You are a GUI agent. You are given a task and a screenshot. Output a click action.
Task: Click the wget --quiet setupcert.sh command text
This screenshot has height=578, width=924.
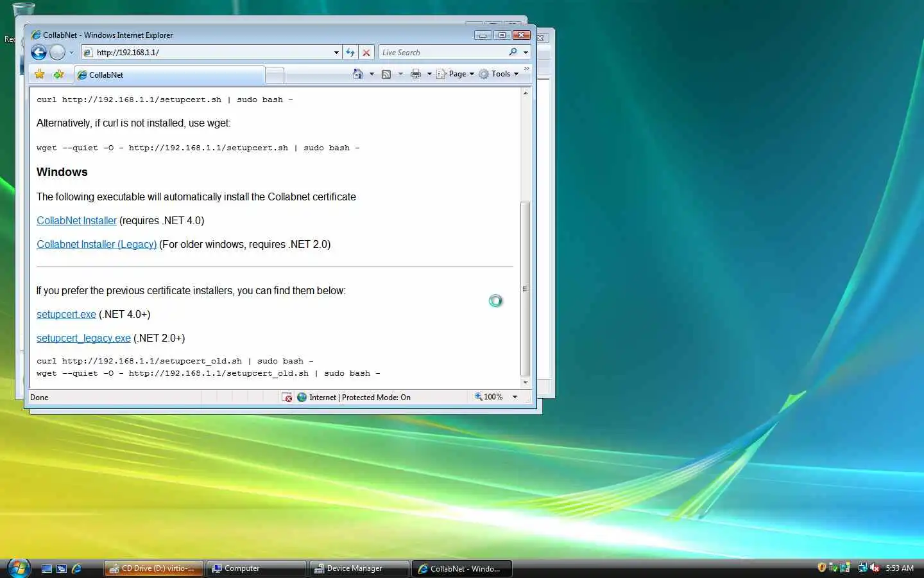click(198, 148)
